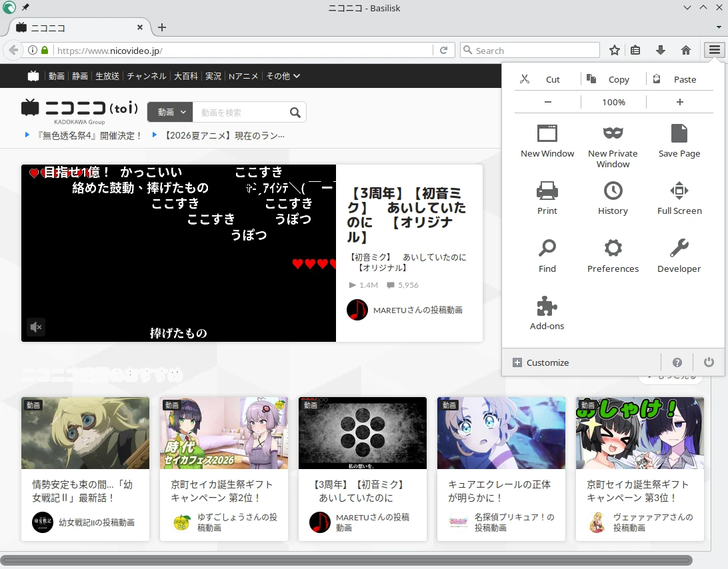Click the Paste button in menu
This screenshot has width=728, height=569.
(x=680, y=79)
